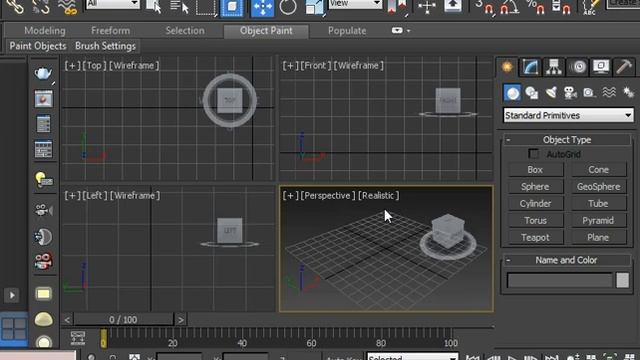Create a Box primitive
This screenshot has width=640, height=360.
[536, 169]
